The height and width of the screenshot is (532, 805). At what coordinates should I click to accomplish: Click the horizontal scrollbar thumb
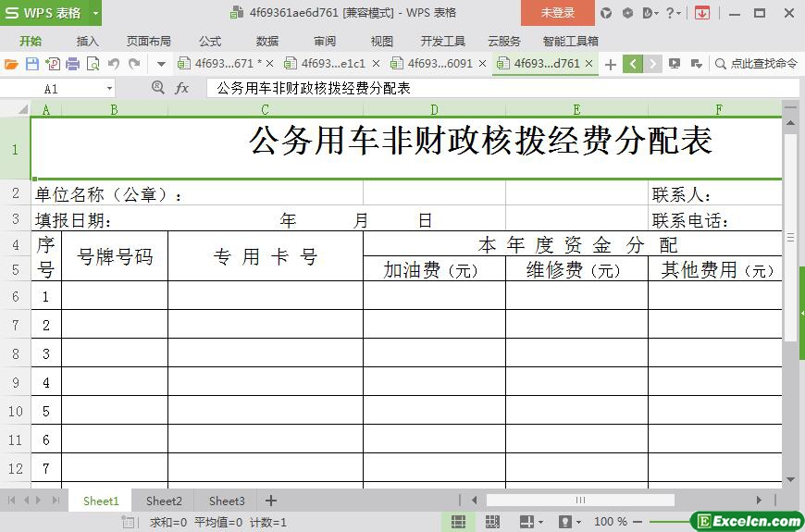(x=580, y=501)
